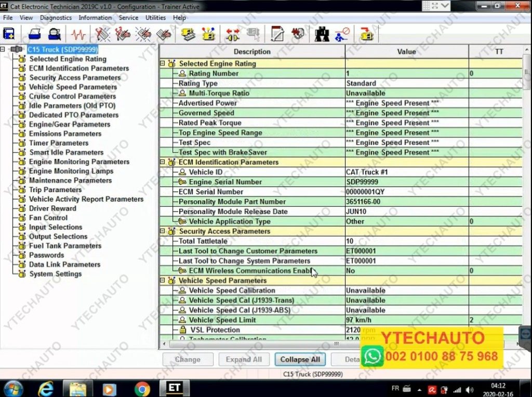Open the Information menu
The width and height of the screenshot is (532, 397).
point(95,18)
